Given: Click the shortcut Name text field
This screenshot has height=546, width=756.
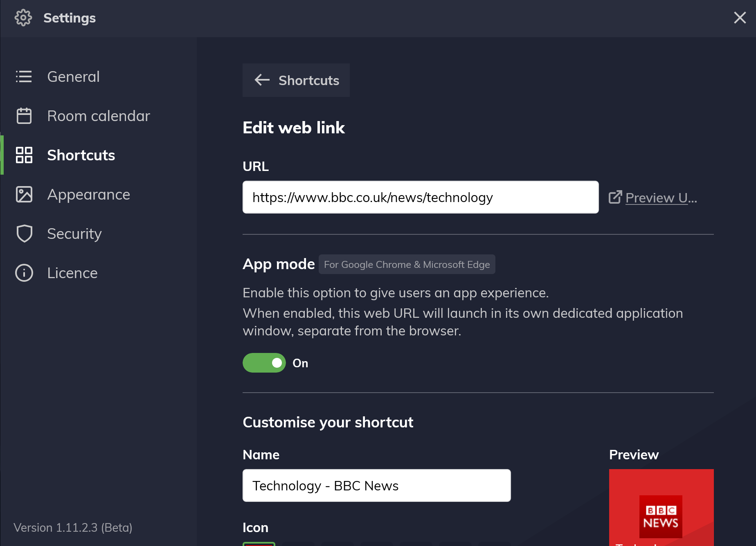Looking at the screenshot, I should 376,485.
